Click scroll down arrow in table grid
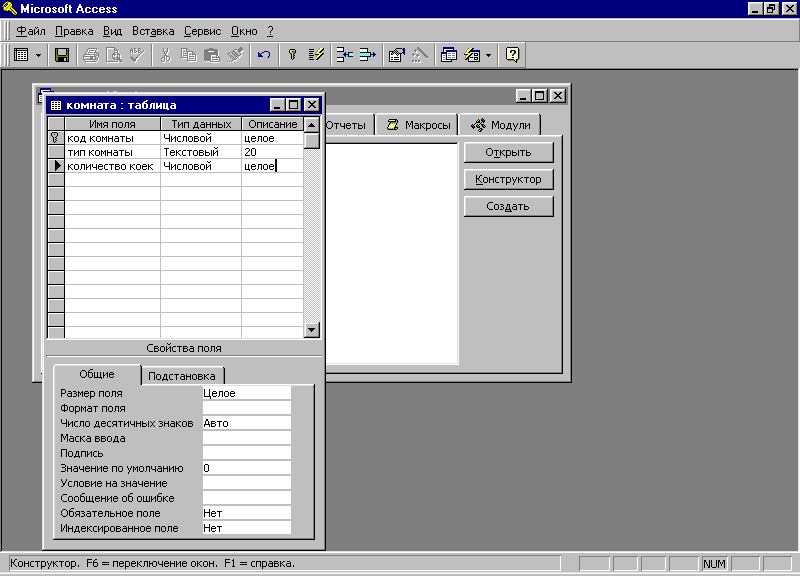Viewport: 800px width, 576px height. (312, 330)
